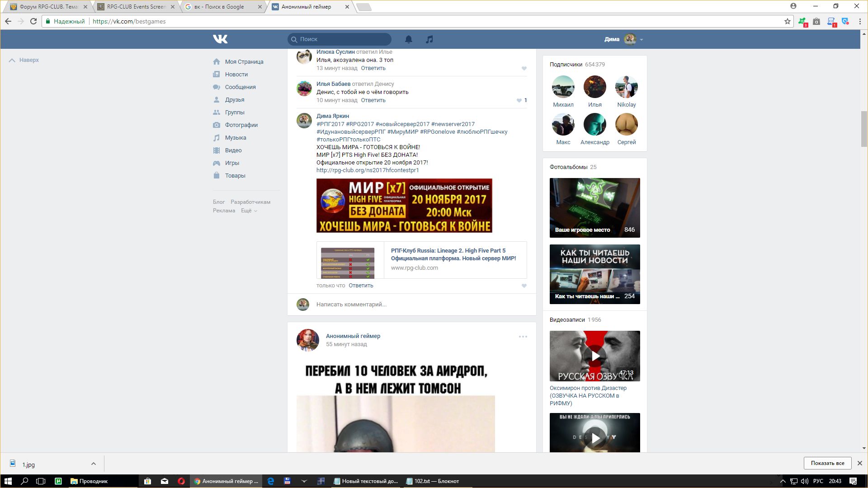Click the Показать все downloads button

(827, 463)
